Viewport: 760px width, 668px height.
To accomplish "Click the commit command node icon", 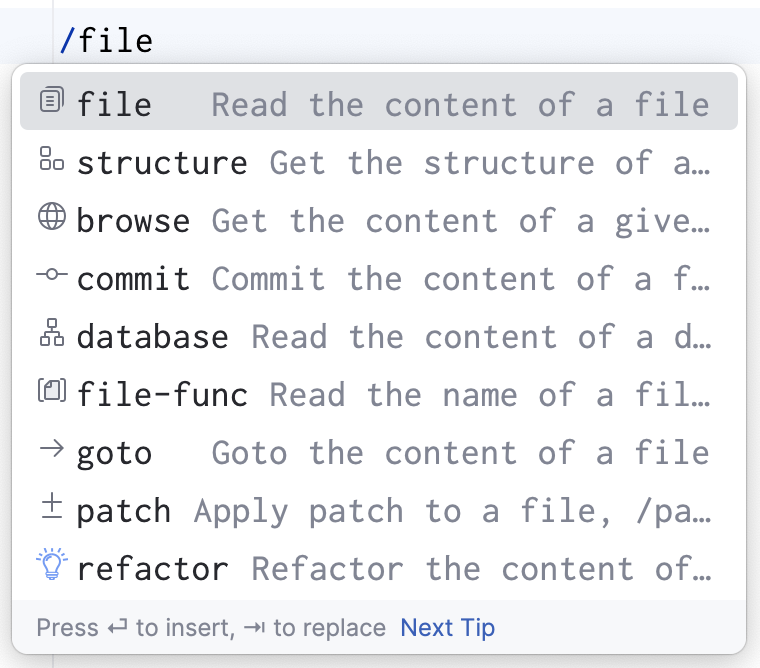I will [51, 276].
